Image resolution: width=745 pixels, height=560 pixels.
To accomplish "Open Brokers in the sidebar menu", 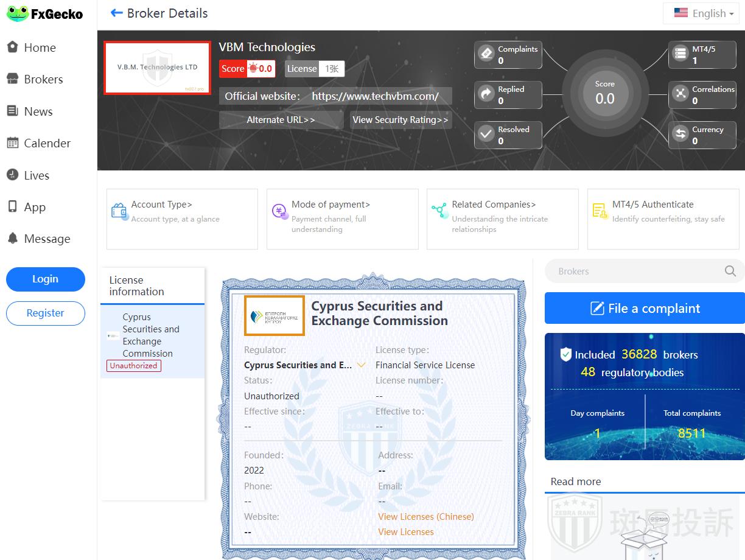I will pos(43,79).
